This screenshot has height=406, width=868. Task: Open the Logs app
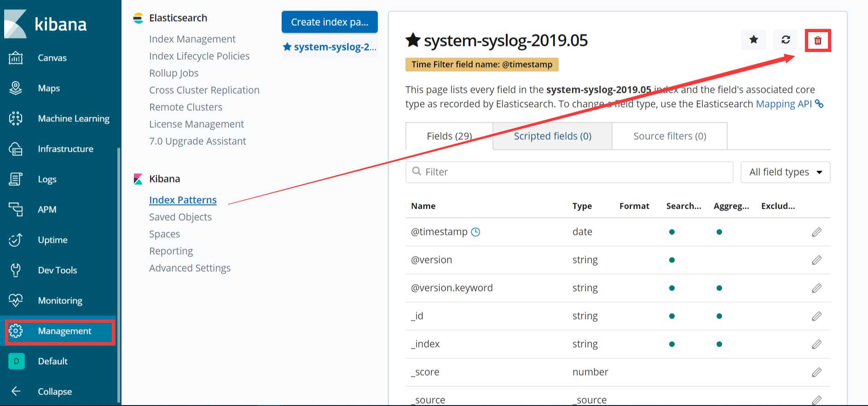[47, 179]
